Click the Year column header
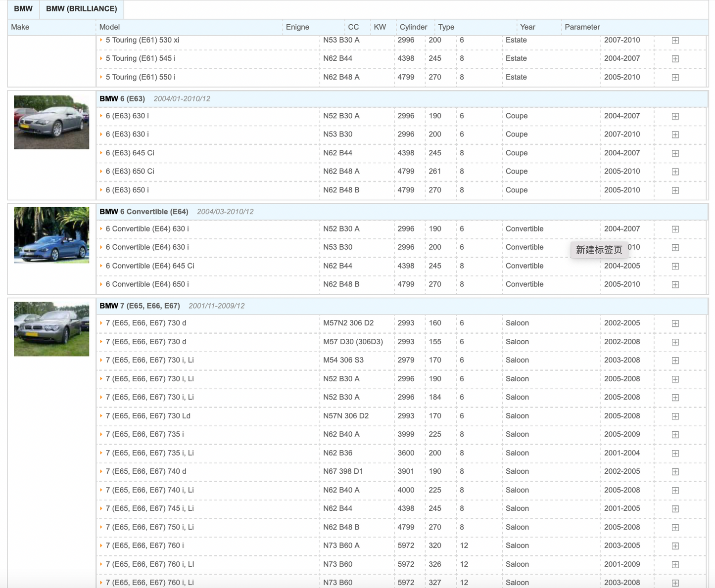715x588 pixels. [x=527, y=27]
